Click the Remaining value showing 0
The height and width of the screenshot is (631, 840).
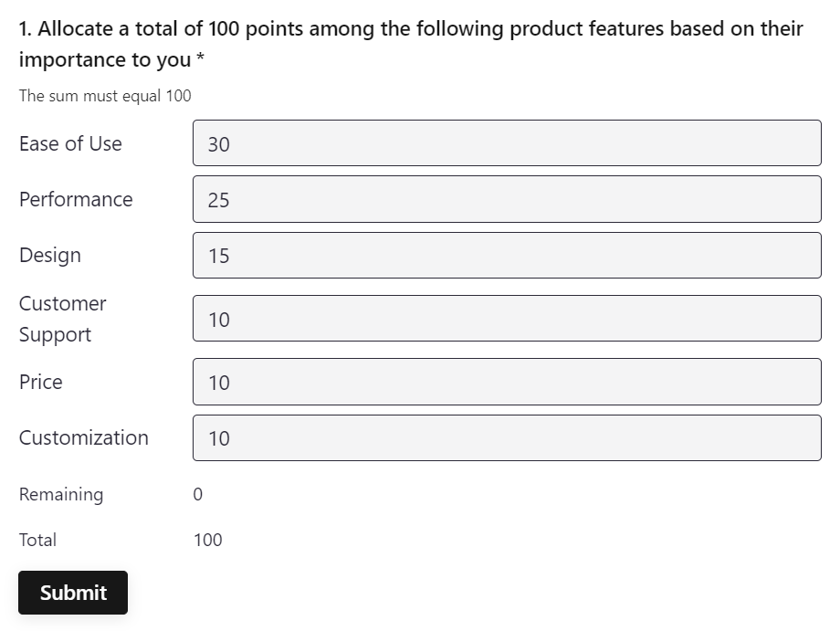coord(196,494)
